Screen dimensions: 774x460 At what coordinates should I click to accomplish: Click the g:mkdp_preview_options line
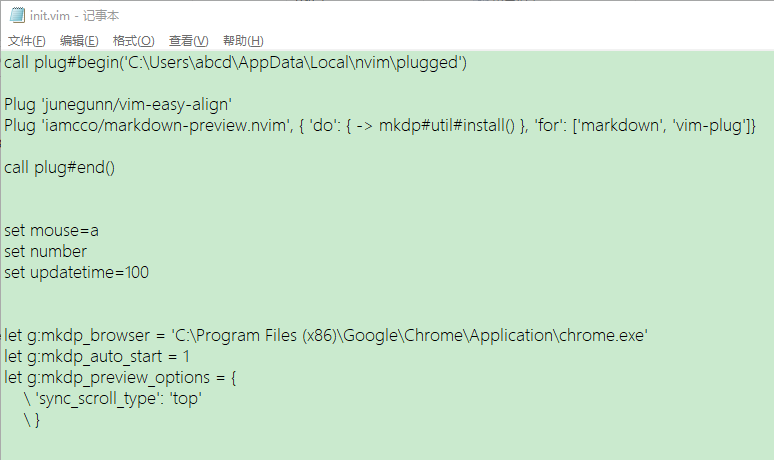point(120,378)
